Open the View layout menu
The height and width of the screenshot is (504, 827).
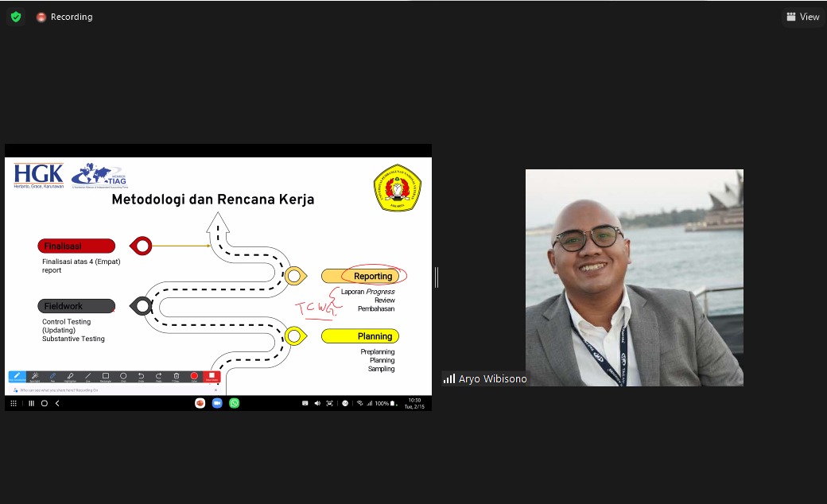click(802, 17)
